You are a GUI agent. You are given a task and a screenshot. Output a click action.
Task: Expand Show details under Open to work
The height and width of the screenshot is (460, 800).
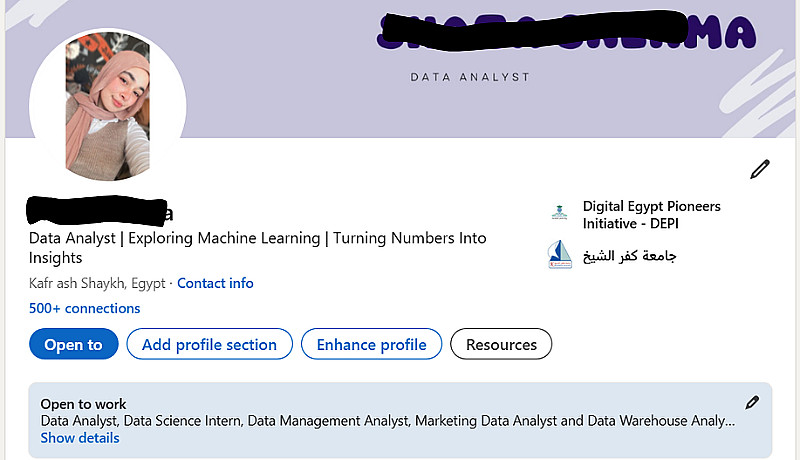(x=80, y=438)
